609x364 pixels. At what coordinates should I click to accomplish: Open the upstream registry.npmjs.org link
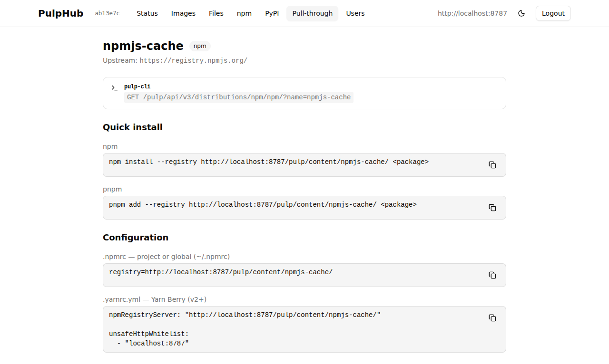pos(193,60)
